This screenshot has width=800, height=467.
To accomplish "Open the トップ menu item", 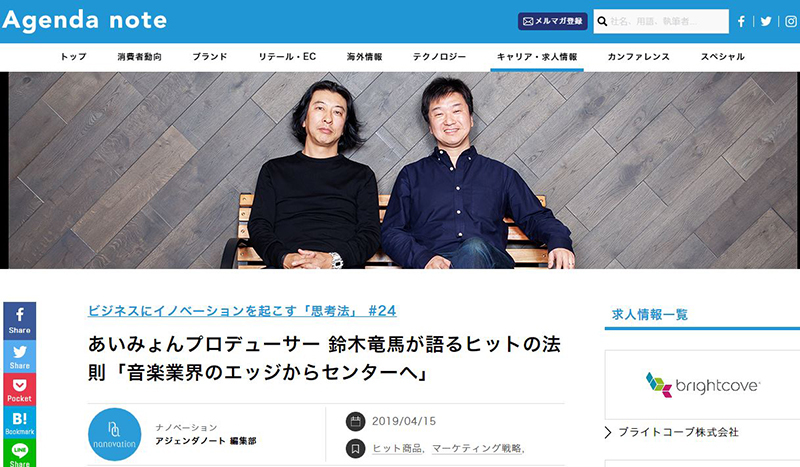I will click(x=73, y=57).
